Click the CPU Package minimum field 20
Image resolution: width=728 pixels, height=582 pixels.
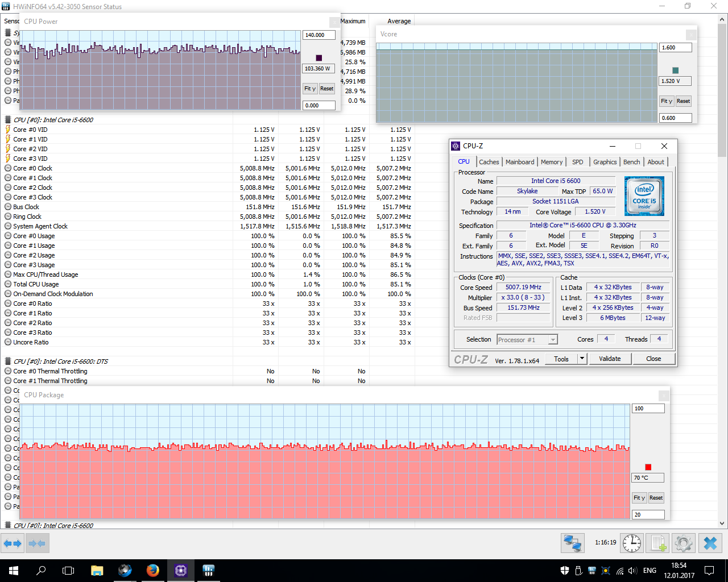[x=648, y=515]
